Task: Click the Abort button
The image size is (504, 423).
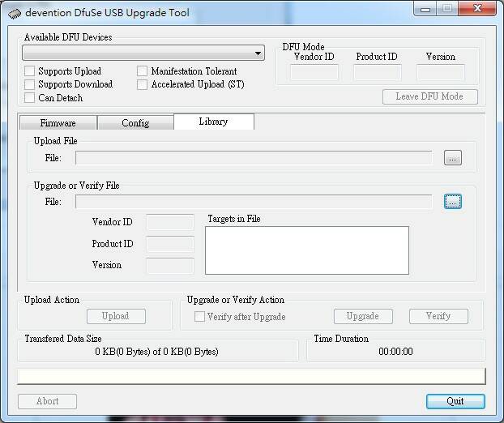Action: coord(47,401)
